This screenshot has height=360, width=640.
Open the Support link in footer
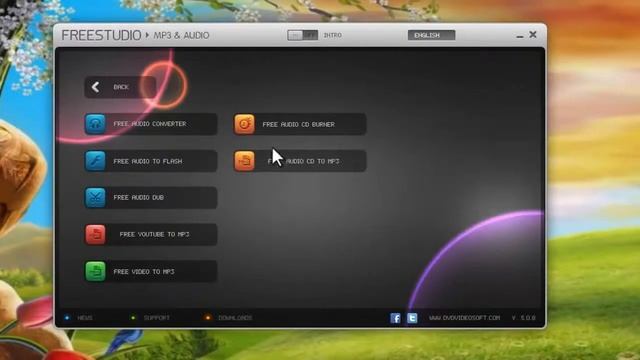click(x=156, y=318)
